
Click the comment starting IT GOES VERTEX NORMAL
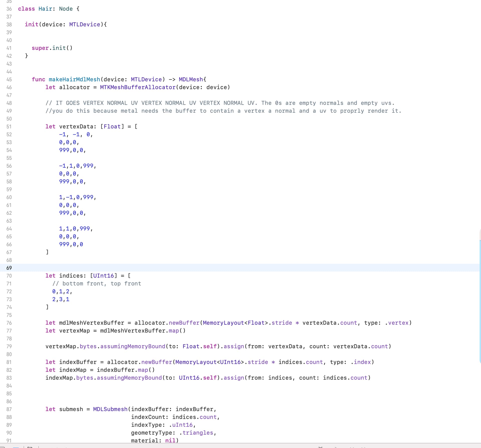220,103
